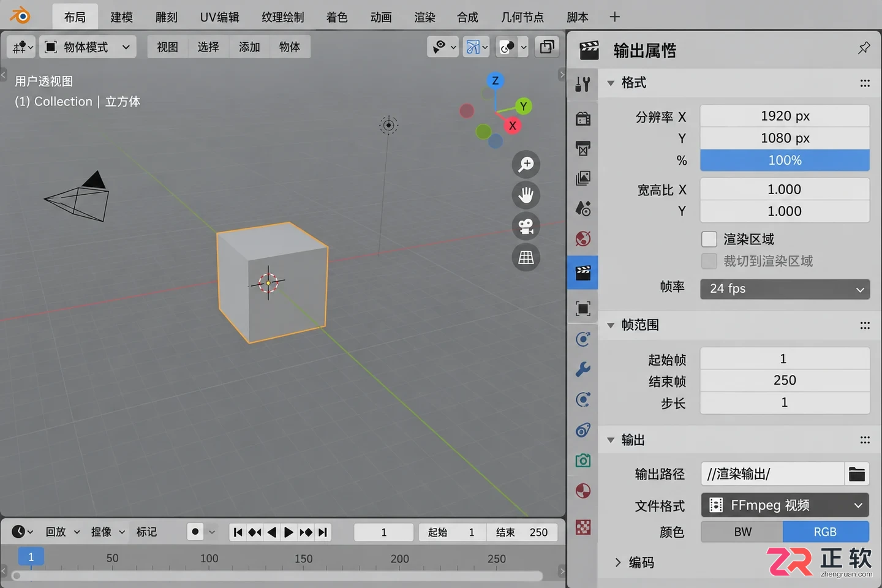This screenshot has width=882, height=588.
Task: Open the 24 fps frame rate dropdown
Action: pos(785,288)
